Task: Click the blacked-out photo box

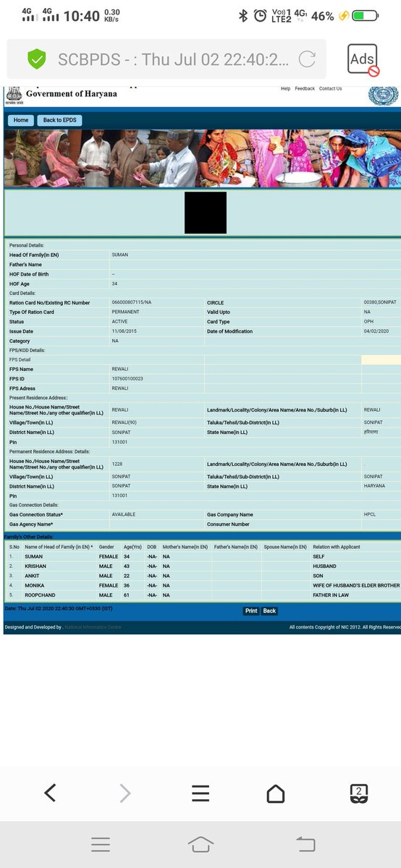Action: (x=206, y=213)
